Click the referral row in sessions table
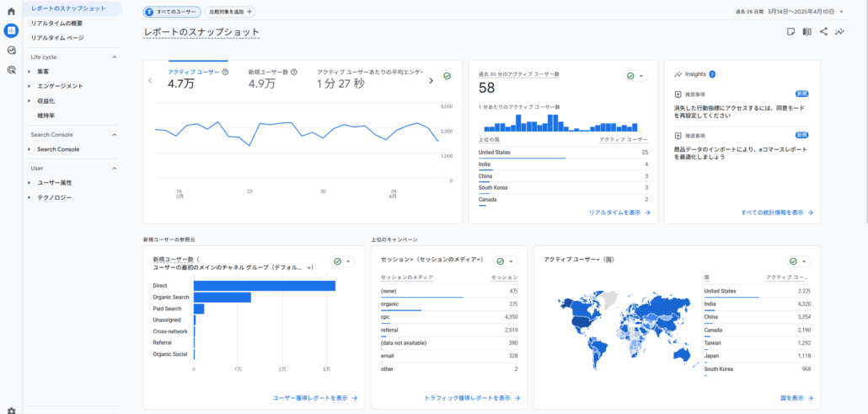The height and width of the screenshot is (414, 868). pyautogui.click(x=449, y=330)
